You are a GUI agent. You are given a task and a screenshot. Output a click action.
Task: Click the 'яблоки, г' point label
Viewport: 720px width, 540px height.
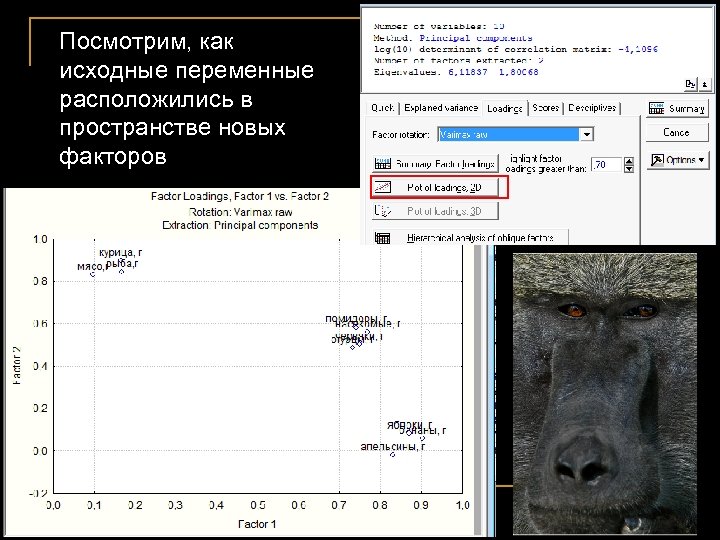(x=410, y=425)
